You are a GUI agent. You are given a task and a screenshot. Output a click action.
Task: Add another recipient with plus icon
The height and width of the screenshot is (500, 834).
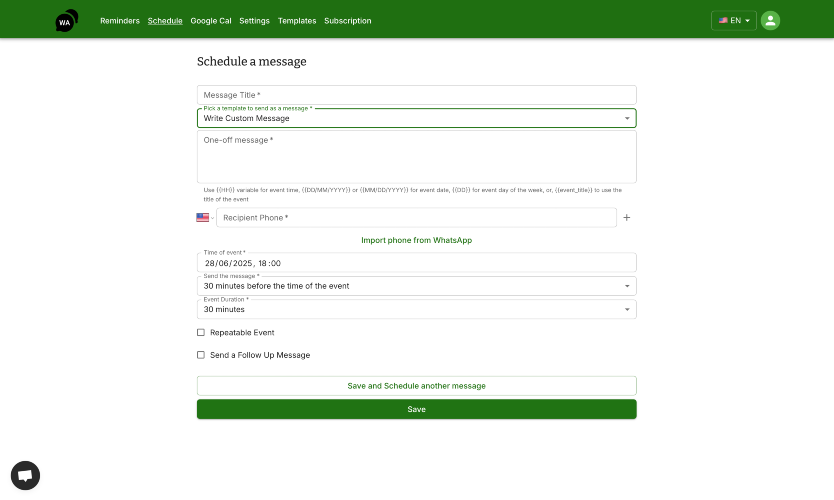tap(627, 218)
